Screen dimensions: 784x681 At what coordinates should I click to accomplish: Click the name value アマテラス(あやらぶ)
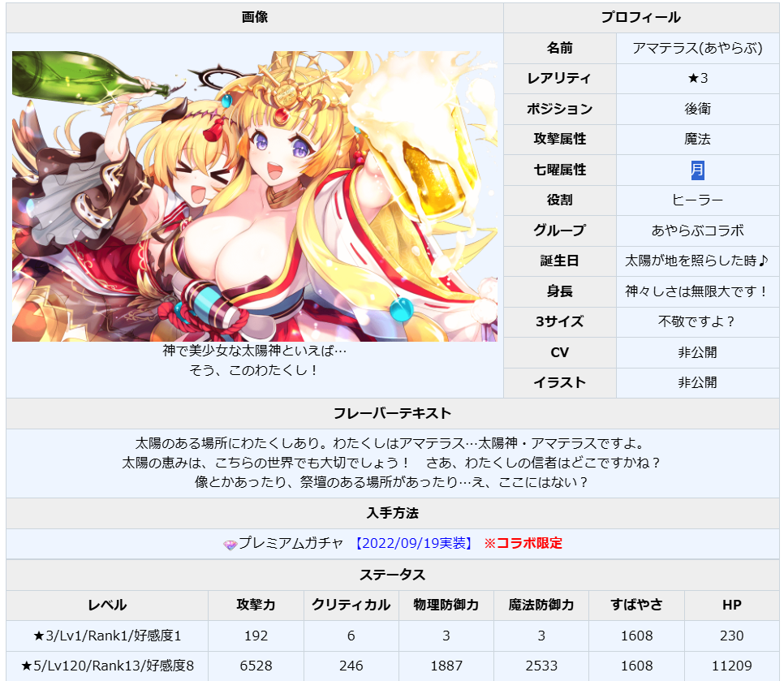[697, 49]
